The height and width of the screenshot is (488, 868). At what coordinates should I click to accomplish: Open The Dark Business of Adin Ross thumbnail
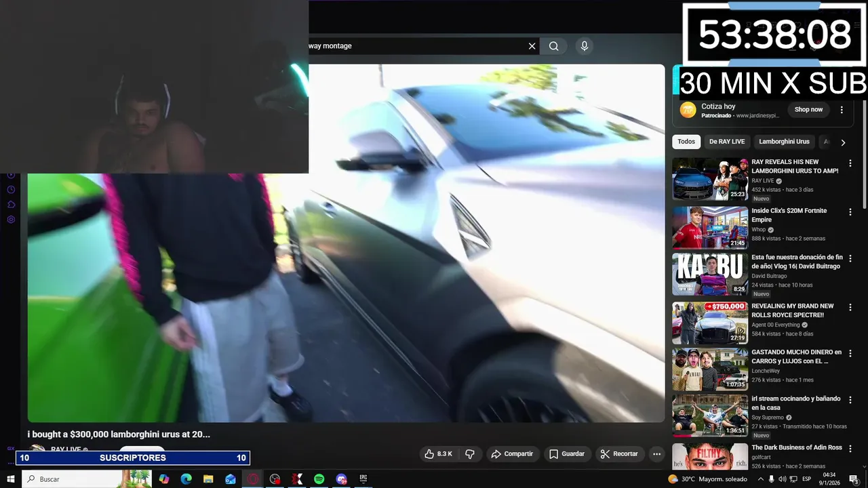coord(710,456)
